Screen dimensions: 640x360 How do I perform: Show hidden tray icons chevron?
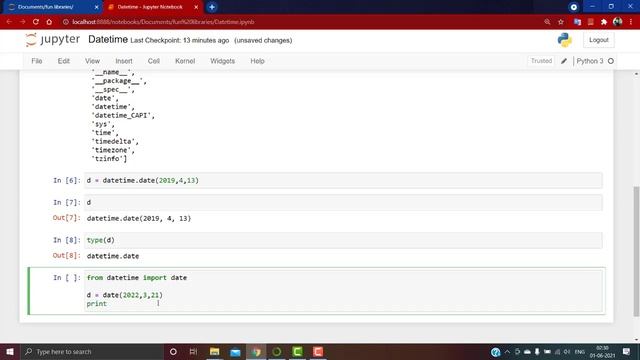tap(507, 351)
